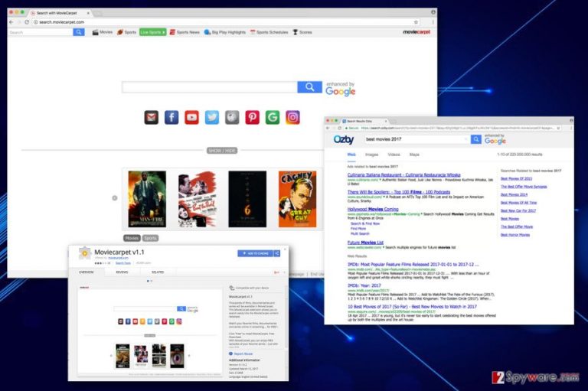
Task: Bookmark the Ozby results page
Action: tap(559, 128)
